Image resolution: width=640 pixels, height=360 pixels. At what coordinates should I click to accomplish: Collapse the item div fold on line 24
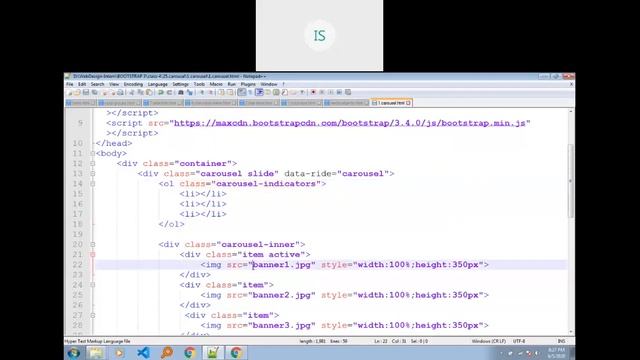93,285
